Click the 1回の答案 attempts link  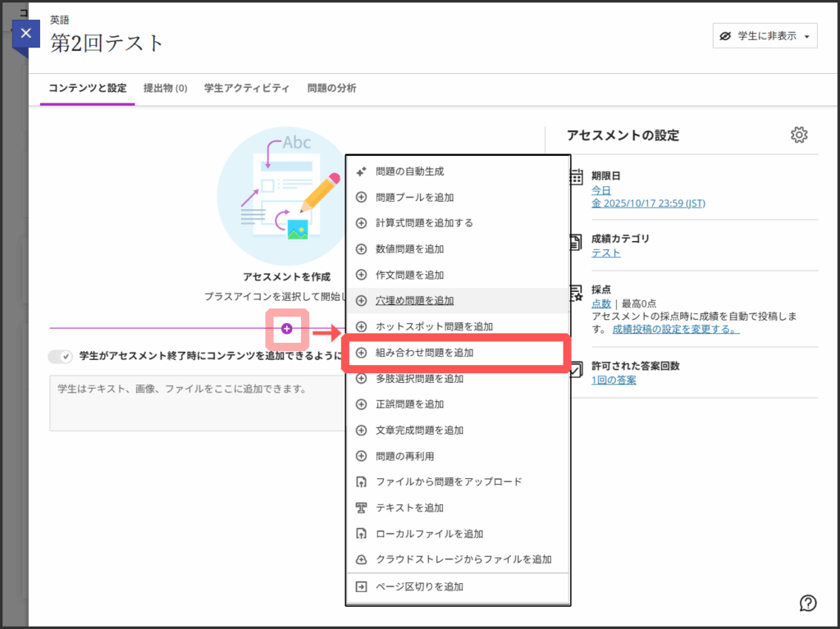(x=613, y=380)
